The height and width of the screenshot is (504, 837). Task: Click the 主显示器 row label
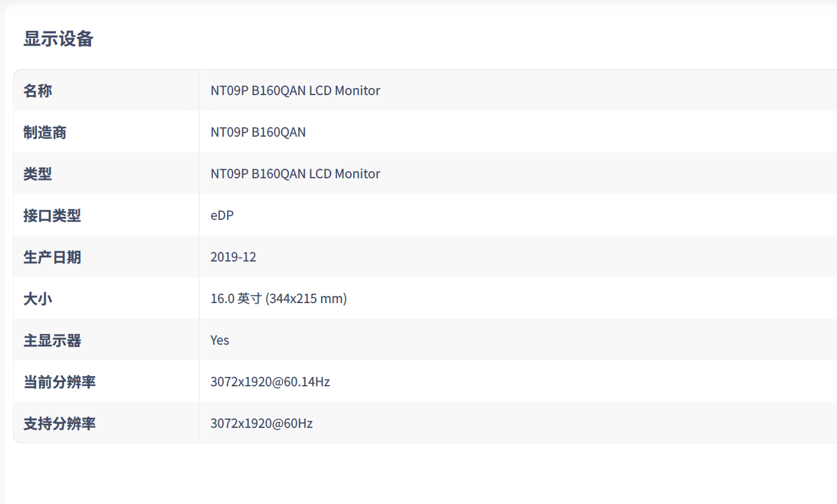[x=52, y=341]
